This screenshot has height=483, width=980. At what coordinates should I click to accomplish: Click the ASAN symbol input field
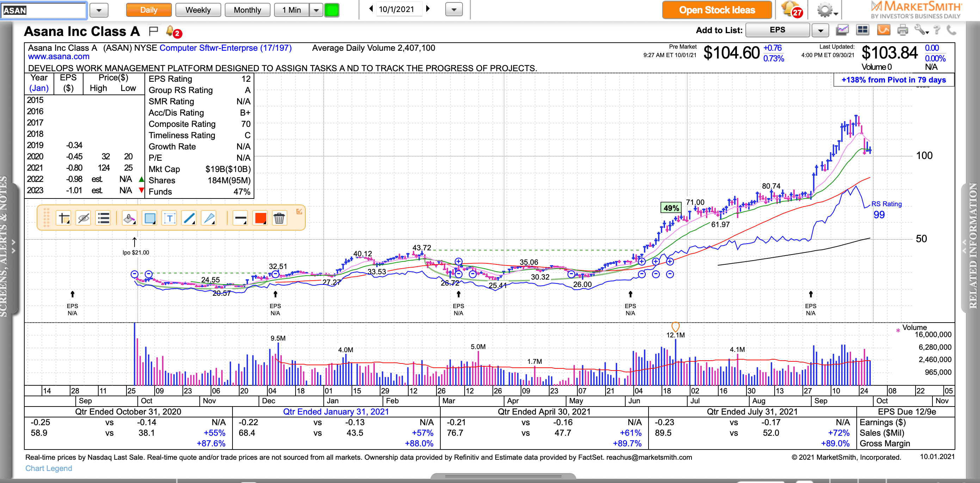point(44,10)
